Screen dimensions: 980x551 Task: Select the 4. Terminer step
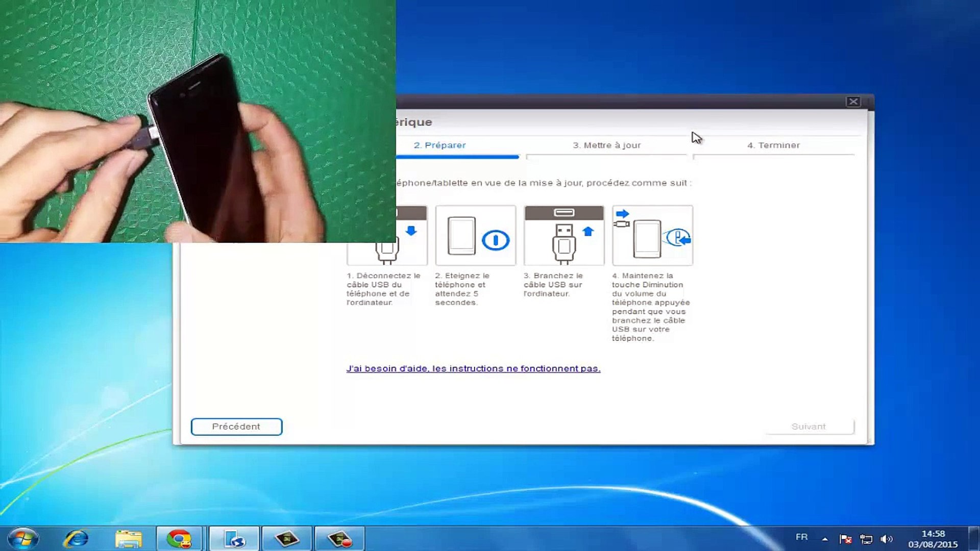773,145
